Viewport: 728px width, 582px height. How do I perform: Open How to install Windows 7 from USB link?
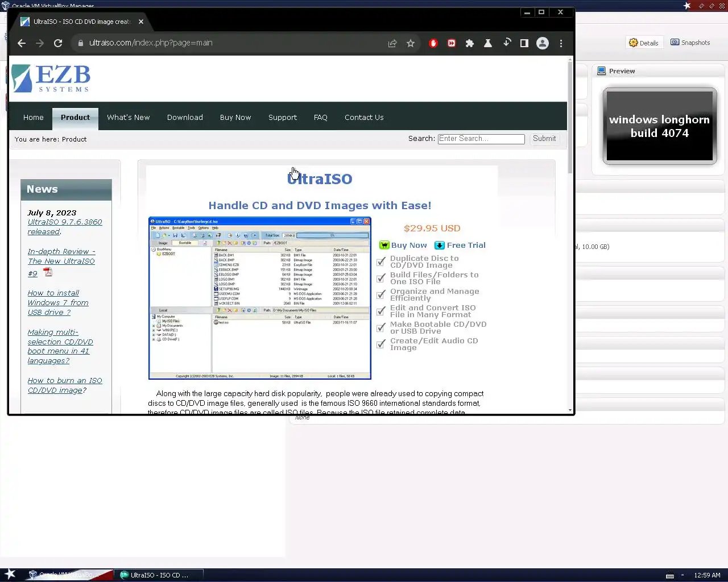58,302
